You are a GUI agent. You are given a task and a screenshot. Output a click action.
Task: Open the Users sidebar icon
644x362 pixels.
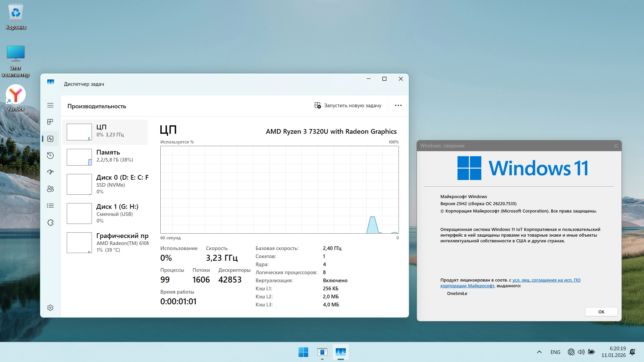tap(50, 189)
